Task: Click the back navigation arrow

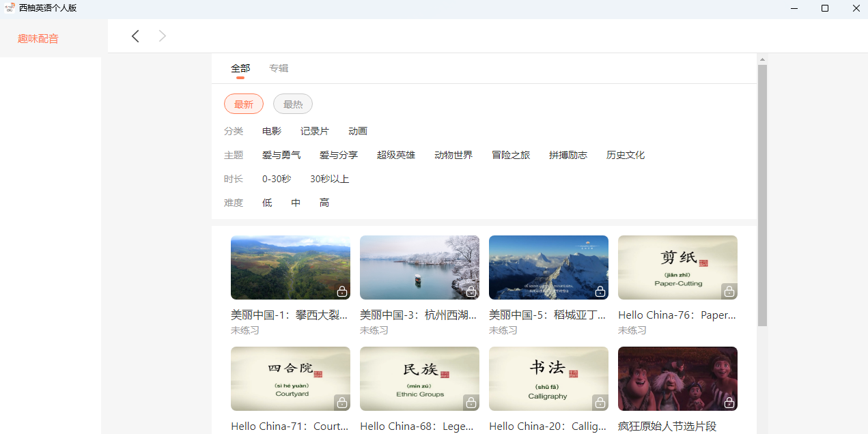Action: click(x=135, y=36)
